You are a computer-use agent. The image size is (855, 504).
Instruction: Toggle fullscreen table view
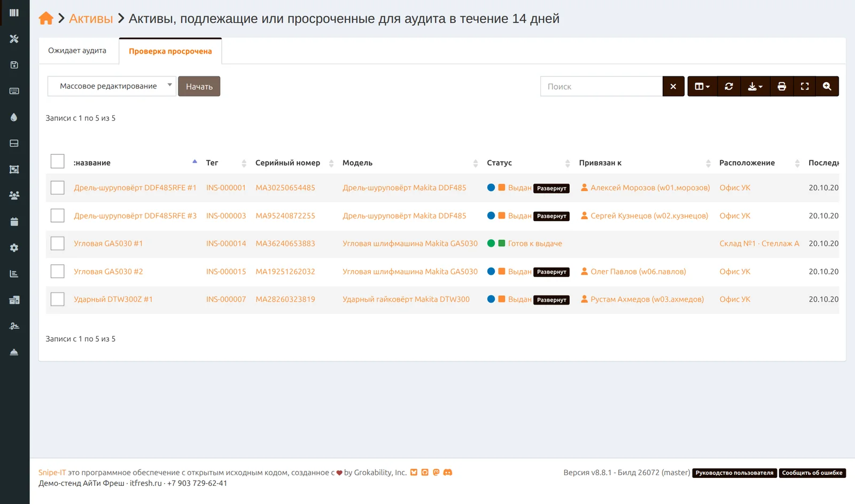pos(805,86)
